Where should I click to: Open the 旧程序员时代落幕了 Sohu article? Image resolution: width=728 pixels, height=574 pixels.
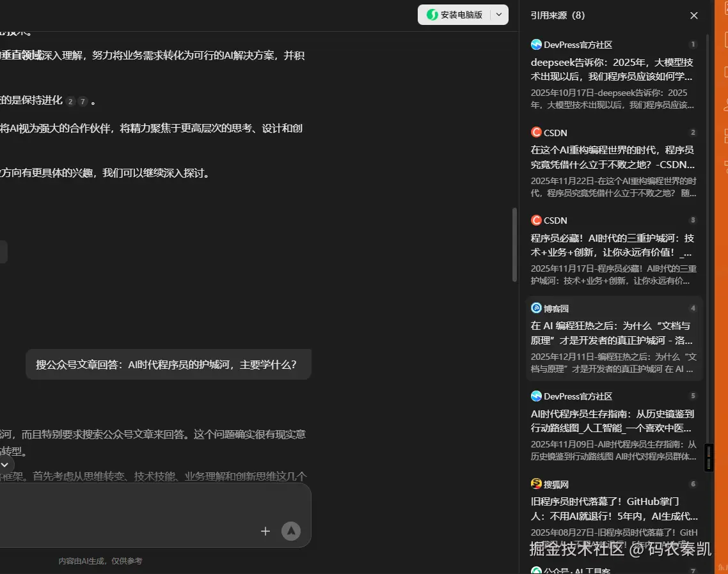pos(610,508)
